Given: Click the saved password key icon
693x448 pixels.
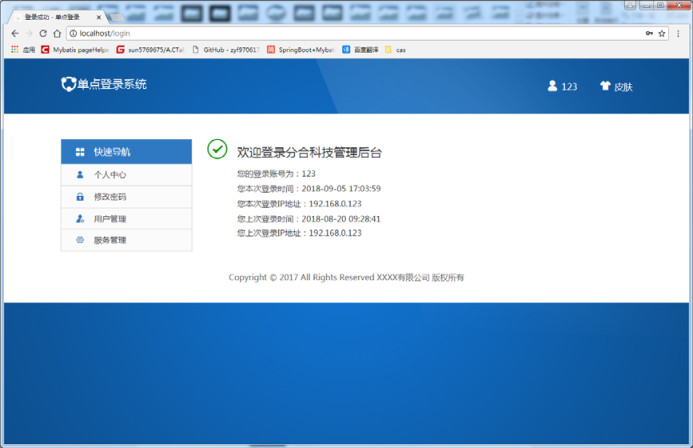Looking at the screenshot, I should [x=648, y=33].
